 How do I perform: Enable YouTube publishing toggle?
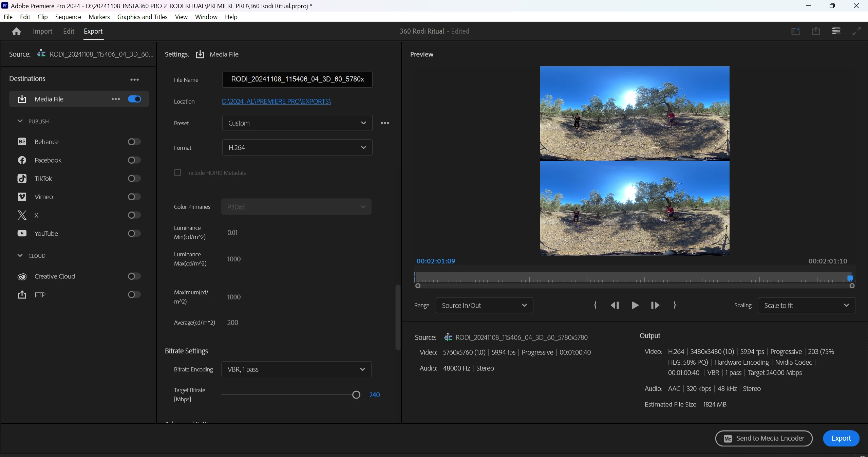(x=134, y=233)
